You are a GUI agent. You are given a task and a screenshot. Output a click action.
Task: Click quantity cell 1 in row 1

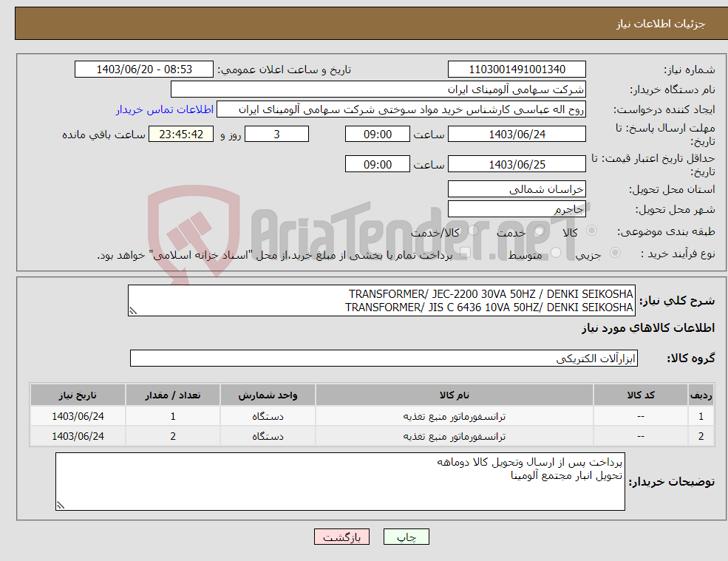click(173, 417)
